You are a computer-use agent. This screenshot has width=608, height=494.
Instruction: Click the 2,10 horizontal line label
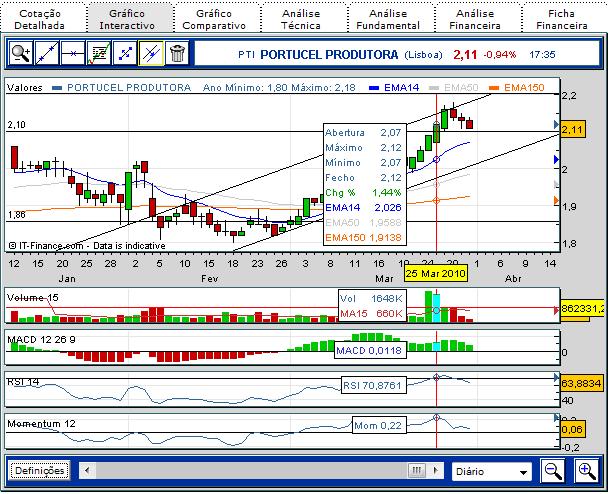click(x=16, y=125)
